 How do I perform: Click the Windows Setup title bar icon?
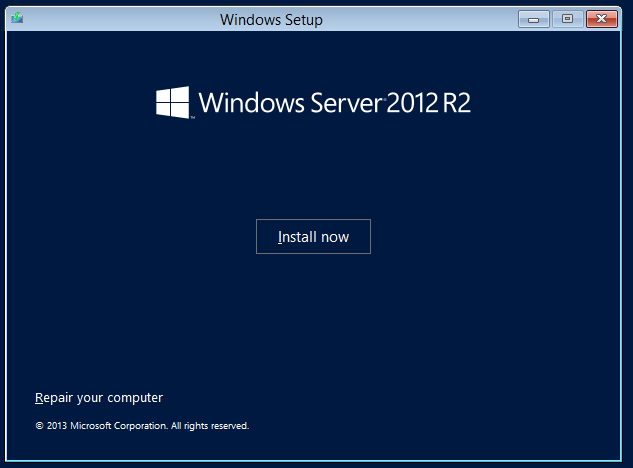coord(17,19)
